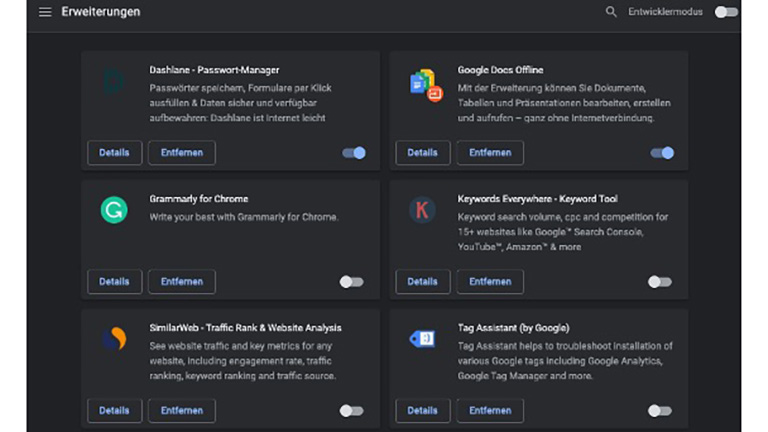Click Entfernen for Grammarly for Chrome
This screenshot has width=768, height=432.
pos(182,282)
